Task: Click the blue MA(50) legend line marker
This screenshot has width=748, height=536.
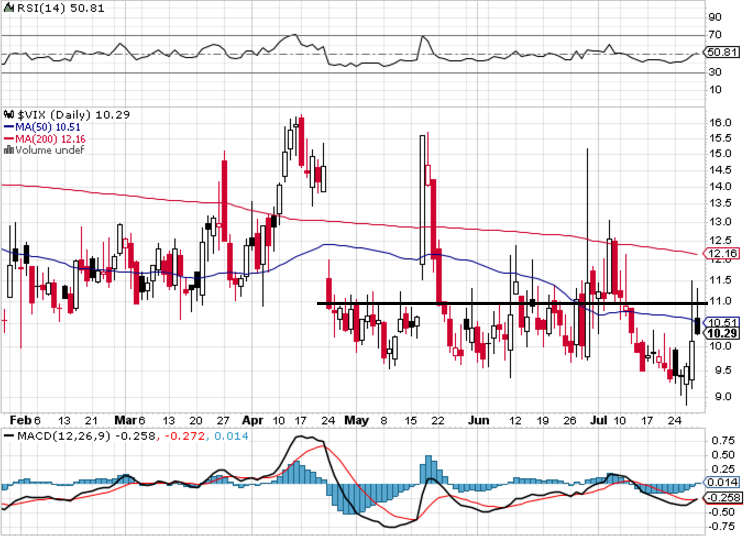Action: coord(6,127)
